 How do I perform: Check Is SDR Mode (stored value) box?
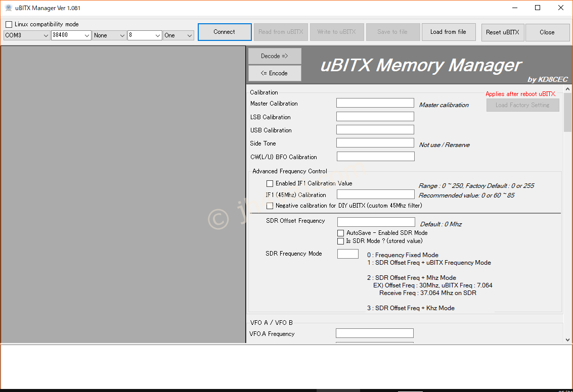point(340,241)
